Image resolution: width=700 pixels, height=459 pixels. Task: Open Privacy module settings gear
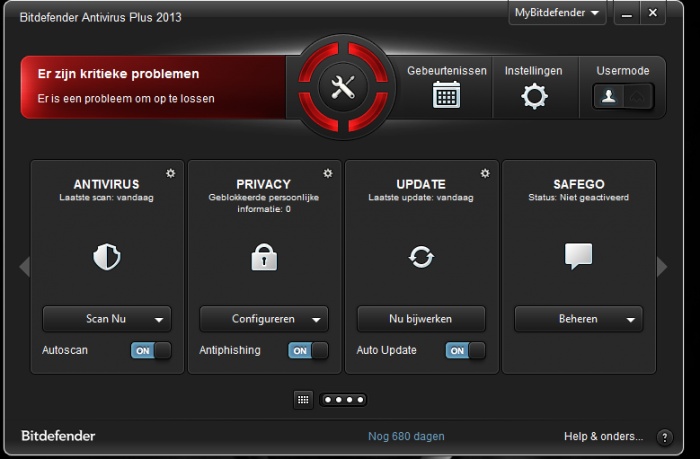click(x=328, y=173)
